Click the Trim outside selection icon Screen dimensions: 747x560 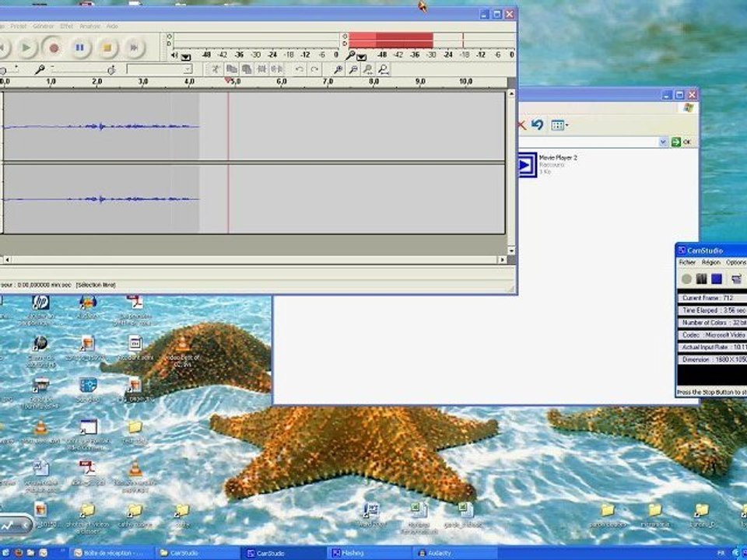[x=261, y=69]
